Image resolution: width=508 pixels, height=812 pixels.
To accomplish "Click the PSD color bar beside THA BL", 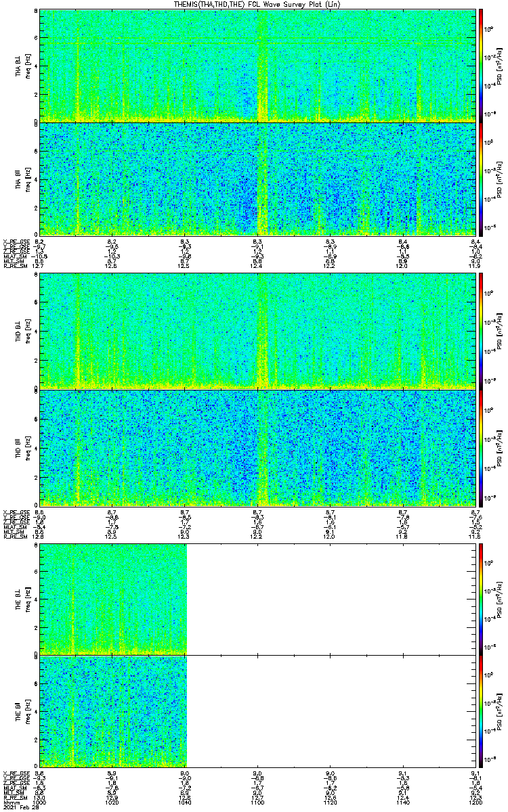I will tap(482, 65).
